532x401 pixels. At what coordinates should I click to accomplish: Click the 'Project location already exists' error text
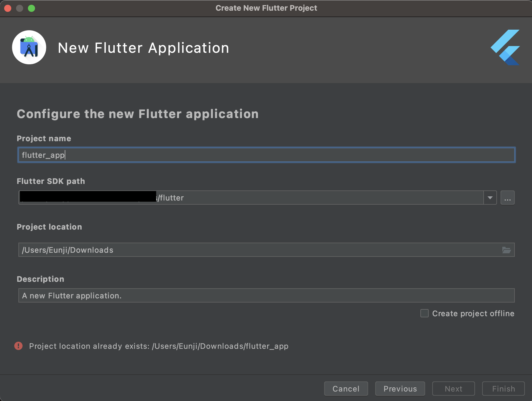pos(159,346)
